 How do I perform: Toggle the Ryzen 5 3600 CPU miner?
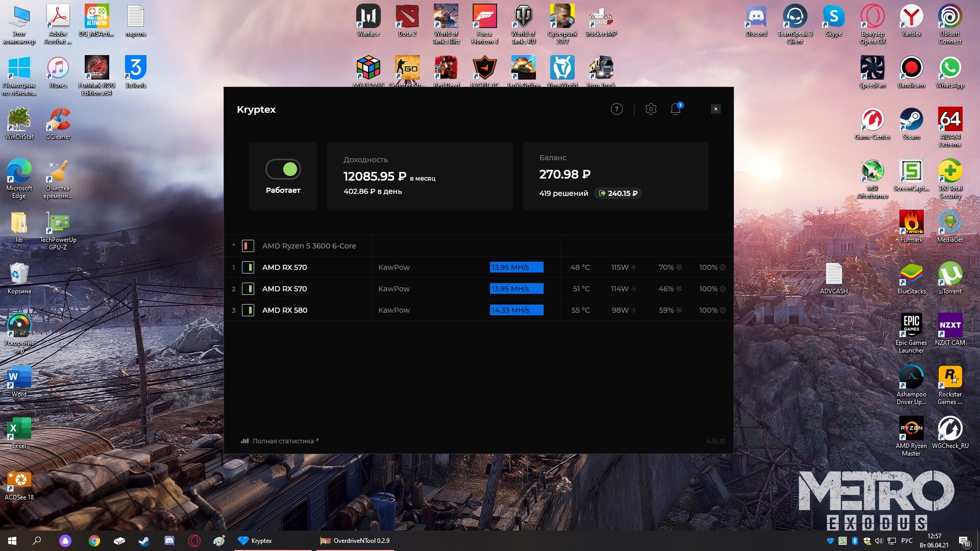pyautogui.click(x=248, y=246)
